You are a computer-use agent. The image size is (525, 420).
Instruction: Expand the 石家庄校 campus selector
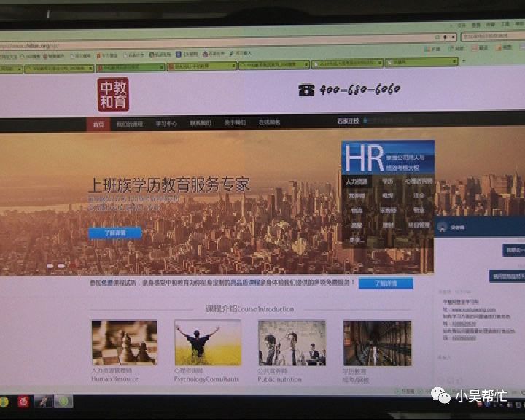click(x=352, y=120)
